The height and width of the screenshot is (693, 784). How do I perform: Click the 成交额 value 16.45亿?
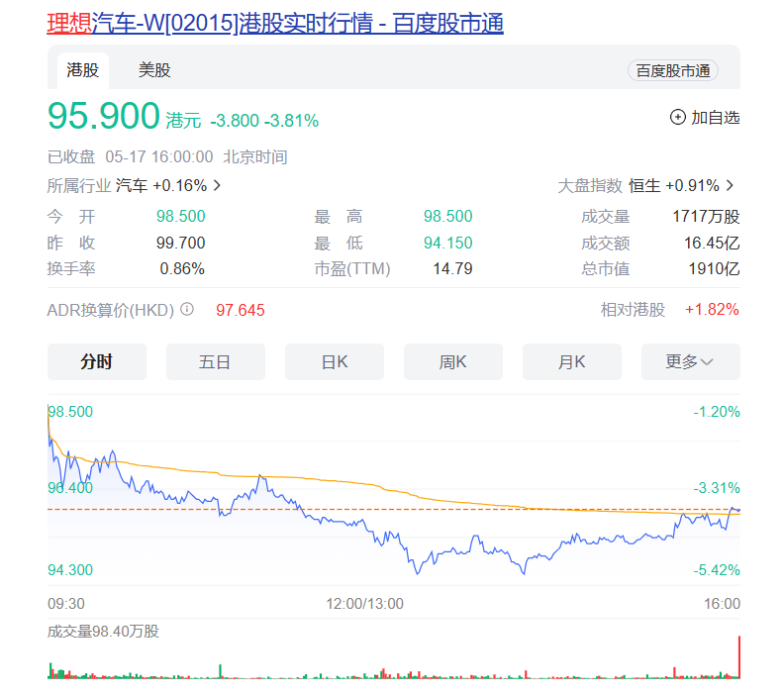(x=712, y=243)
